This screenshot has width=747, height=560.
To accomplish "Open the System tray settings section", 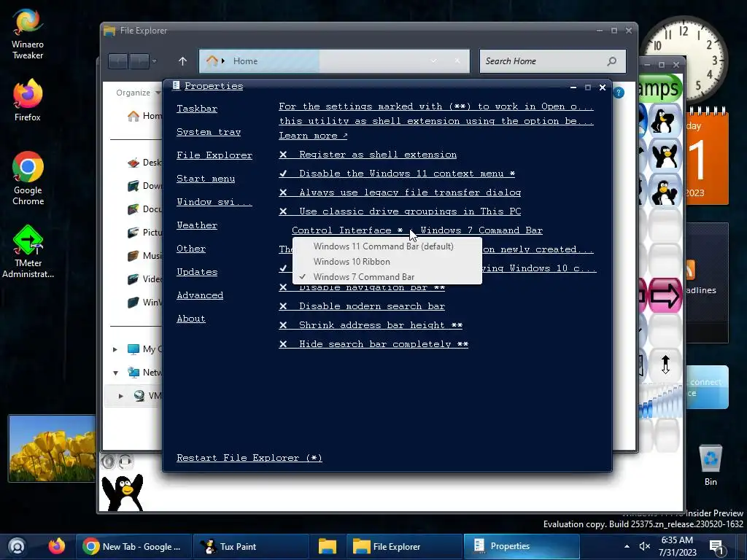I will pos(209,132).
